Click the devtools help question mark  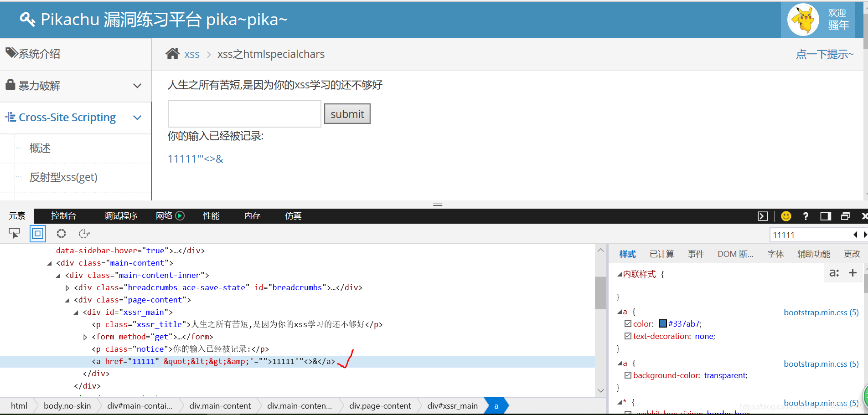click(806, 216)
